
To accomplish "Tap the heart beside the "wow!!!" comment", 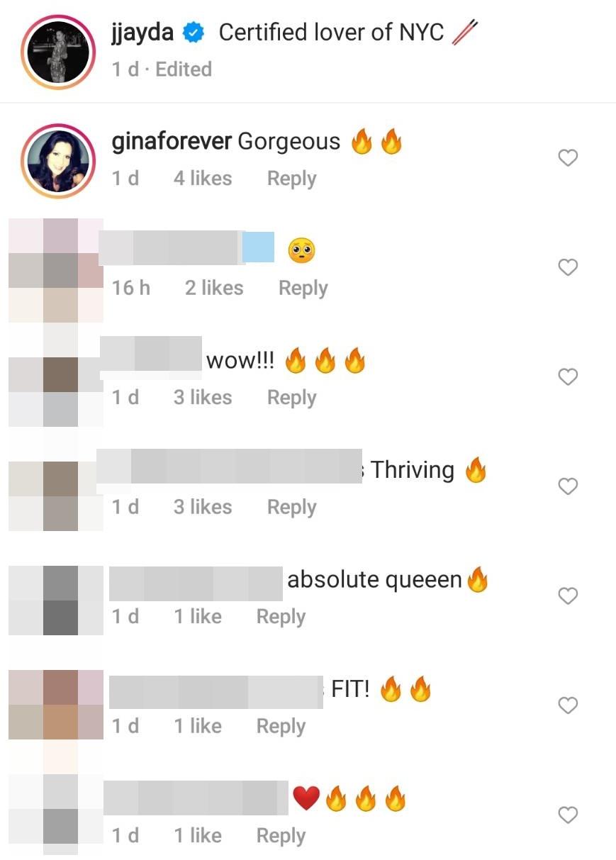I will pos(568,377).
